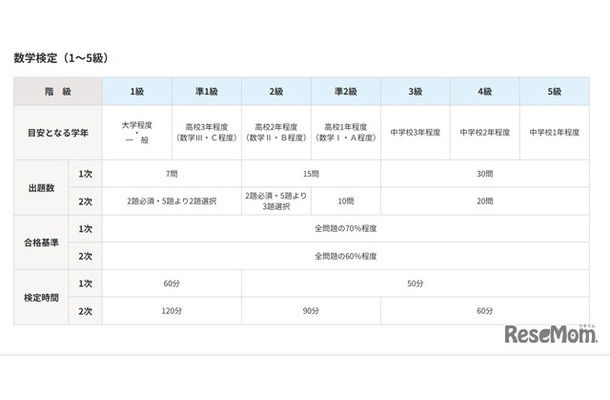Select the 1級 column header

(137, 91)
